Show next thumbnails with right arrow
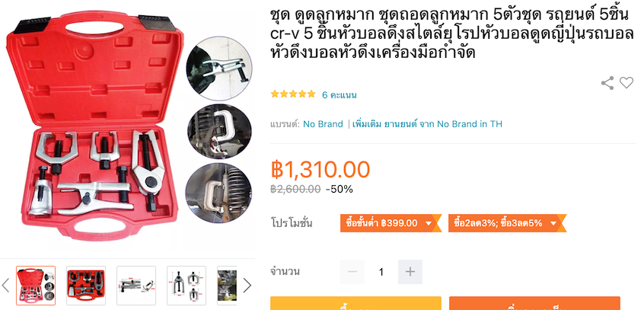This screenshot has width=644, height=310. point(247,286)
